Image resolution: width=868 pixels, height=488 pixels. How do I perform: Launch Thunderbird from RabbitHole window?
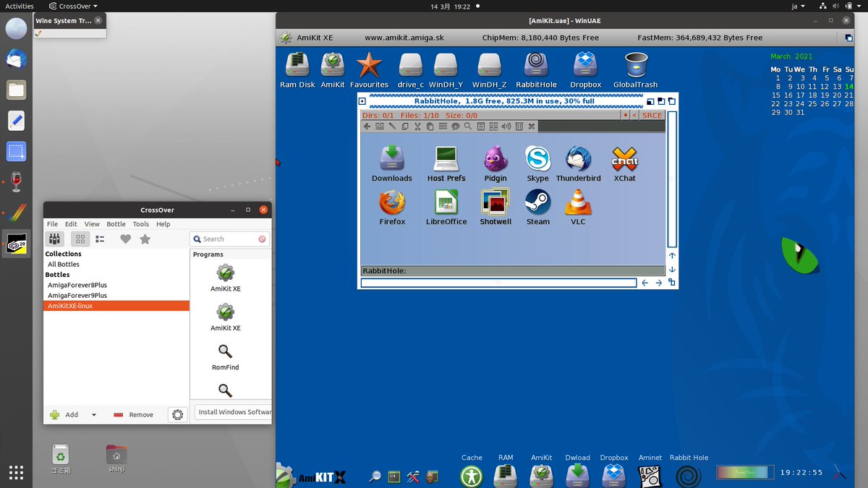(x=579, y=164)
